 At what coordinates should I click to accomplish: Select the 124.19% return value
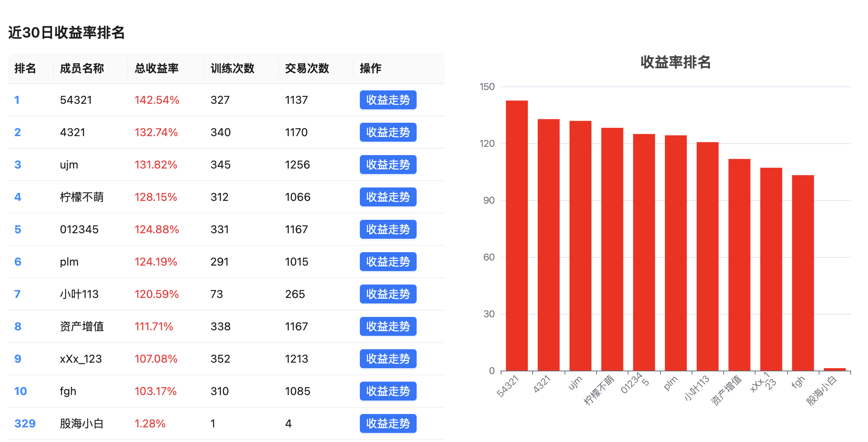156,262
